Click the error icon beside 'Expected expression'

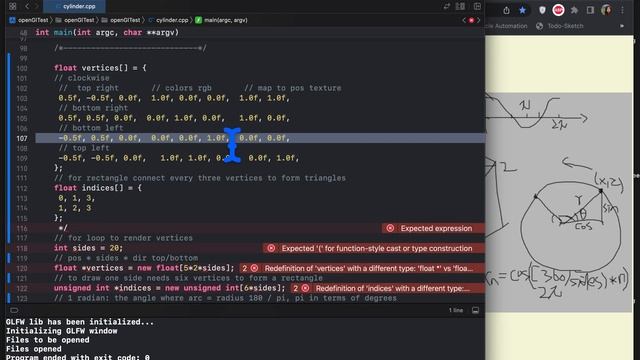(390, 228)
